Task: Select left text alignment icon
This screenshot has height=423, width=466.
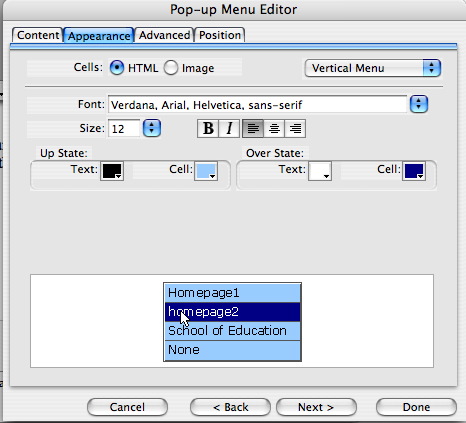Action: [x=253, y=128]
